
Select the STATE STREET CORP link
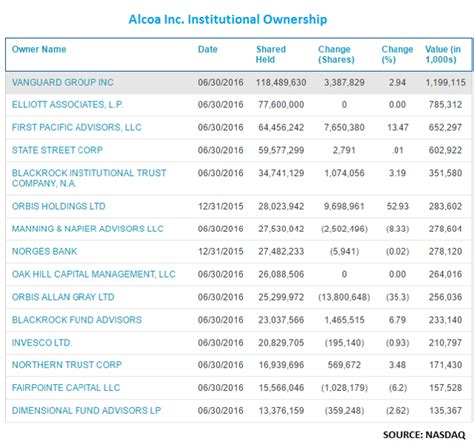57,150
